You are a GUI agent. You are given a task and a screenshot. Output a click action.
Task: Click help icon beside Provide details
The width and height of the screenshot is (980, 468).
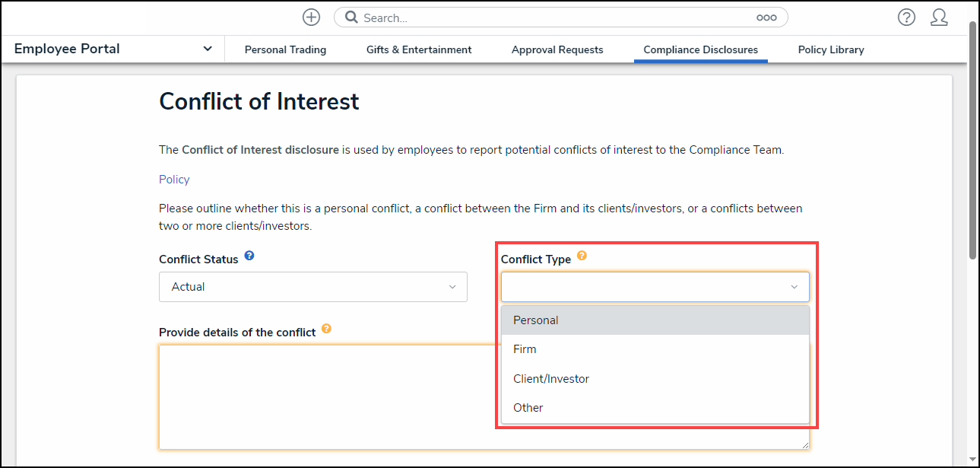[326, 329]
